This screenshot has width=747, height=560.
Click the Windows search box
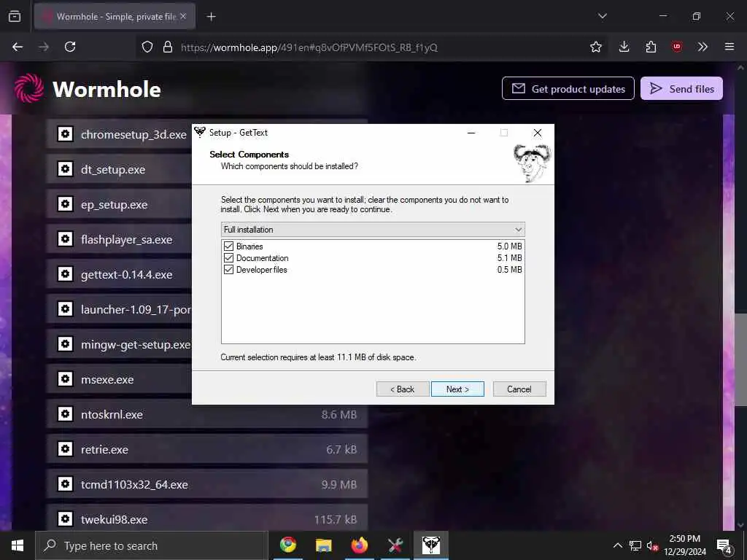[152, 545]
